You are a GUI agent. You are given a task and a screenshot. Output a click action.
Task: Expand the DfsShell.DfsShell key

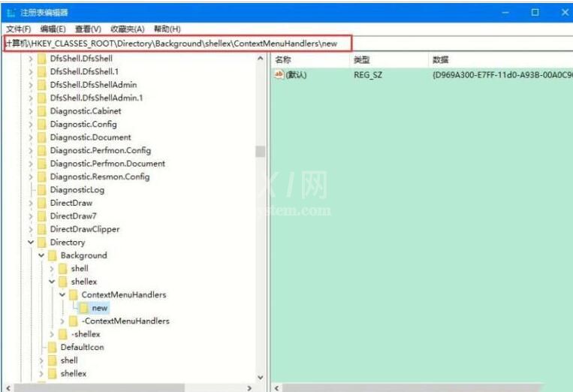[x=31, y=59]
